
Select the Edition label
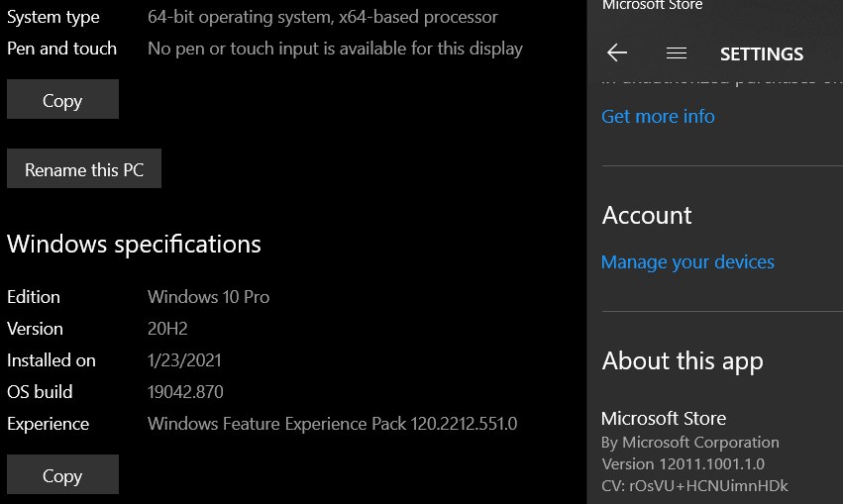point(34,297)
